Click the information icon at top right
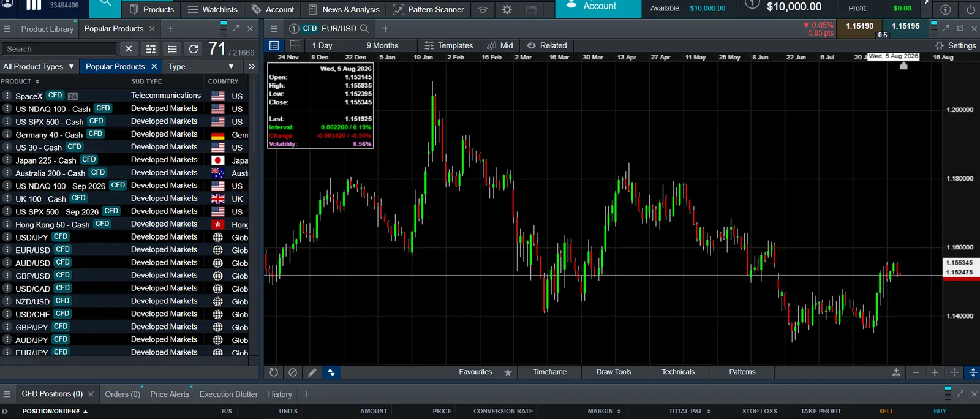 946,9
